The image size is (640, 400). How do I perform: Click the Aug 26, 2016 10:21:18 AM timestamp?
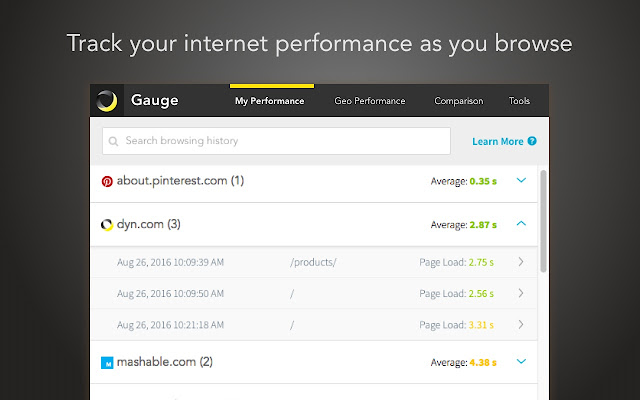(170, 325)
